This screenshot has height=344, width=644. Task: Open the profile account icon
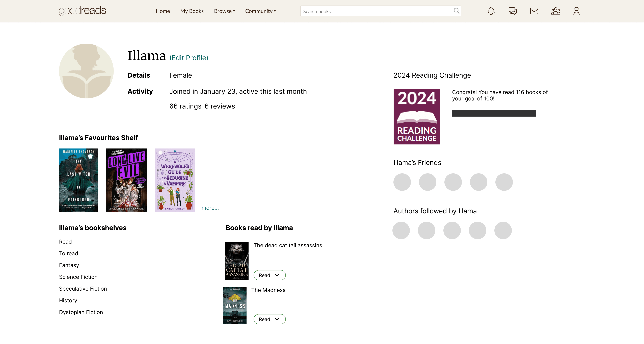pyautogui.click(x=576, y=11)
